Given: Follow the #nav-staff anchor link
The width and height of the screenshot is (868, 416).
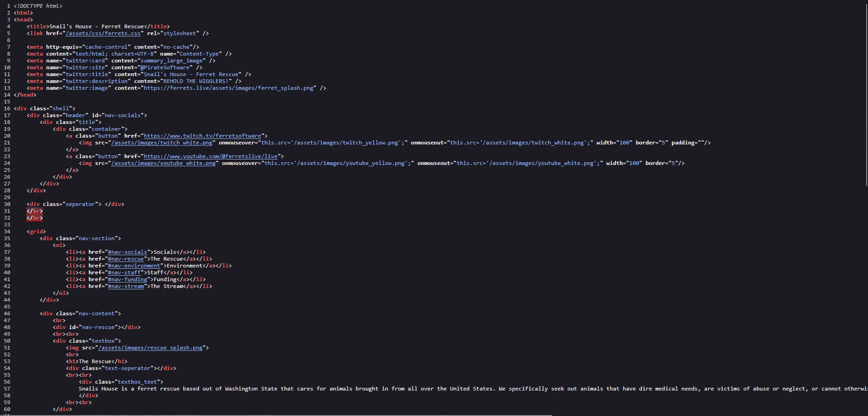Looking at the screenshot, I should 124,272.
